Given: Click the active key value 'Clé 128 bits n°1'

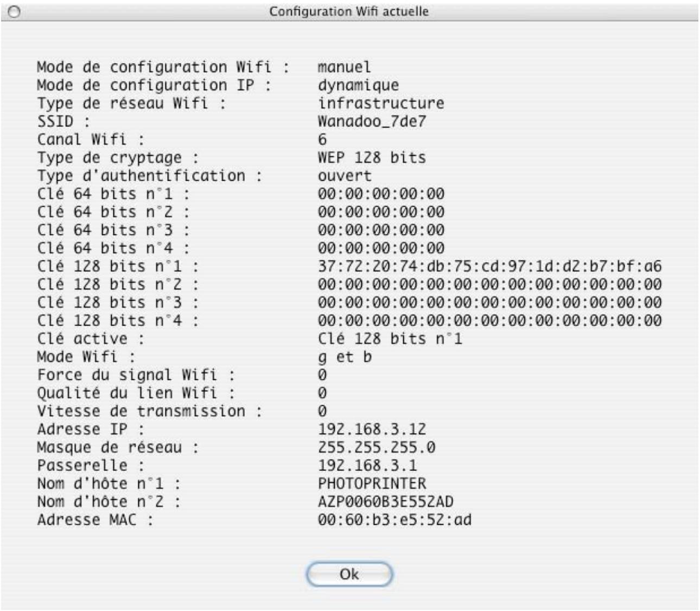Looking at the screenshot, I should (x=390, y=339).
